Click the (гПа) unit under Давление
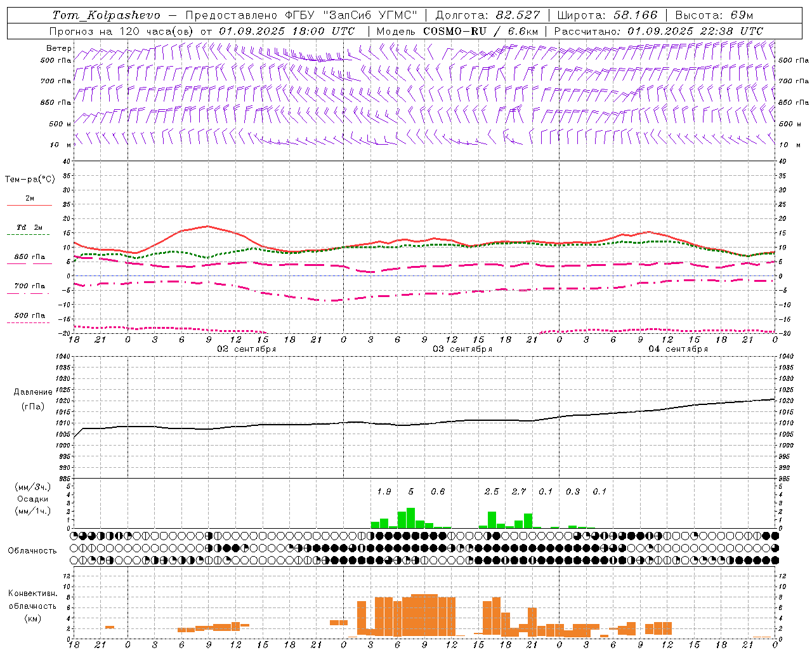812x650 pixels. (x=33, y=407)
